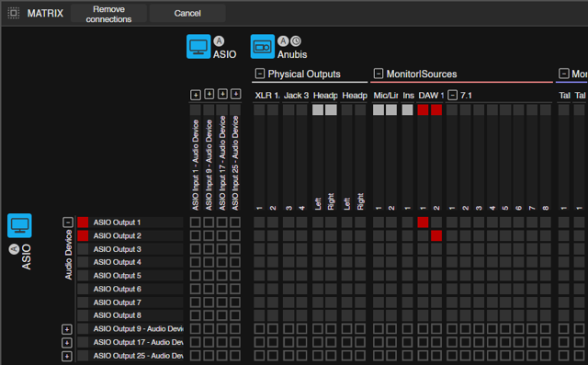Click the DAW 1 column header
This screenshot has height=365, width=588.
(x=431, y=96)
